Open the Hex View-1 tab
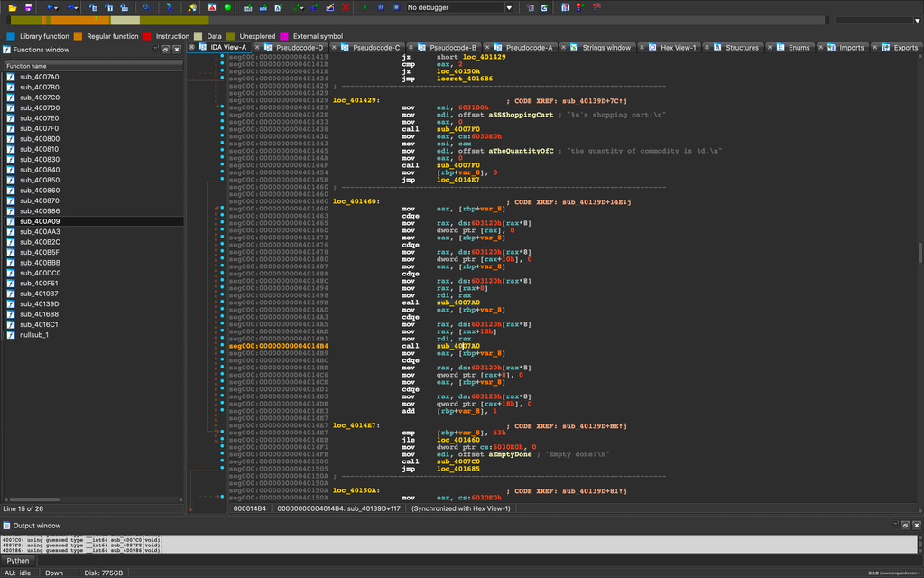 pyautogui.click(x=678, y=48)
